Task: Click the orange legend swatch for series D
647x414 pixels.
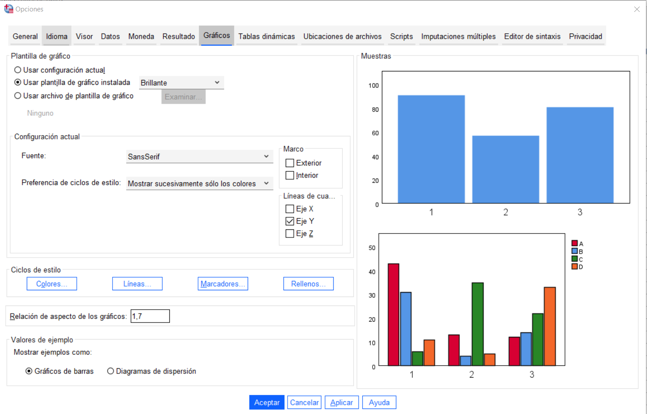Action: (x=574, y=267)
